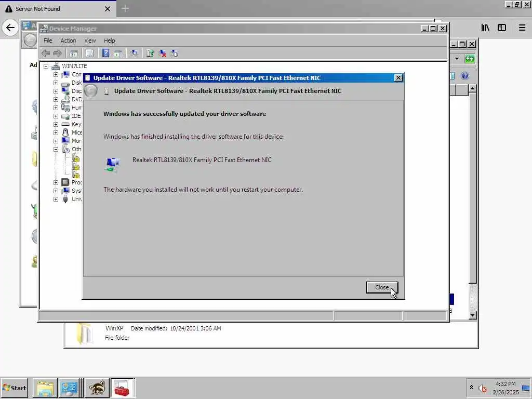
Task: Click Device Manager toolbar Back arrow
Action: (46, 54)
